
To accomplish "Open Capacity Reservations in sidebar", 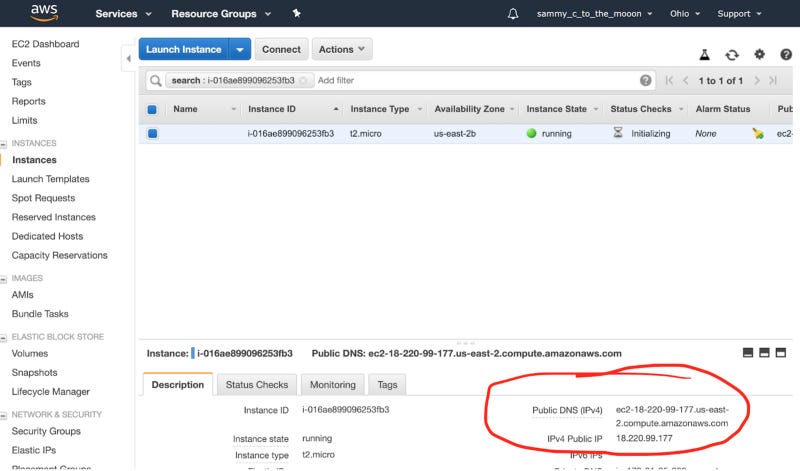I will pos(59,255).
